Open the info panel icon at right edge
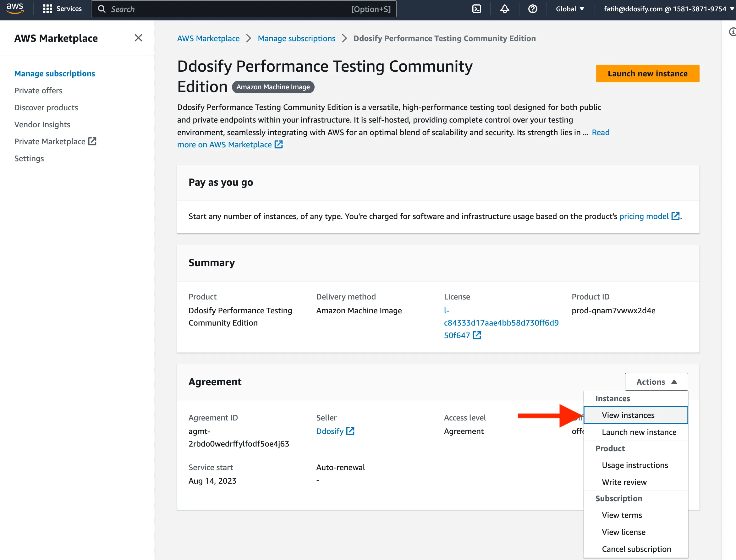736x560 pixels. point(732,32)
